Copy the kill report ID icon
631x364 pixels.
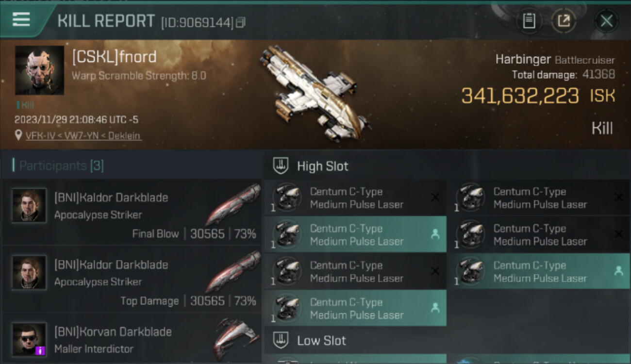point(241,22)
